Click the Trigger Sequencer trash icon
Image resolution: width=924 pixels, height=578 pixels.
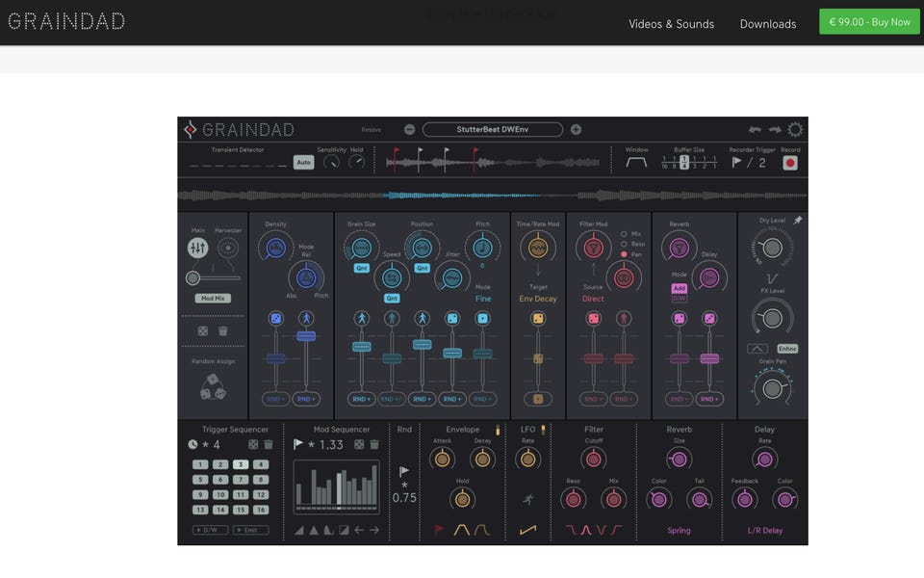269,445
